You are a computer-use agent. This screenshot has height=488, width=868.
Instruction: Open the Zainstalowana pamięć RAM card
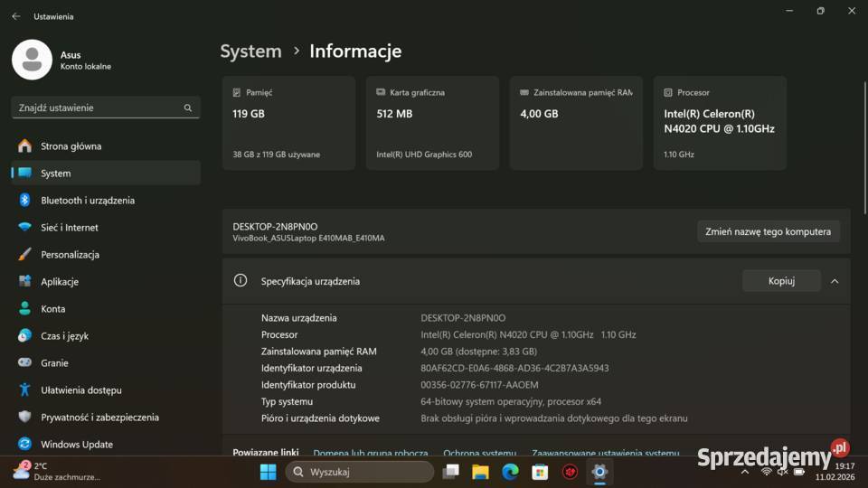pyautogui.click(x=576, y=123)
